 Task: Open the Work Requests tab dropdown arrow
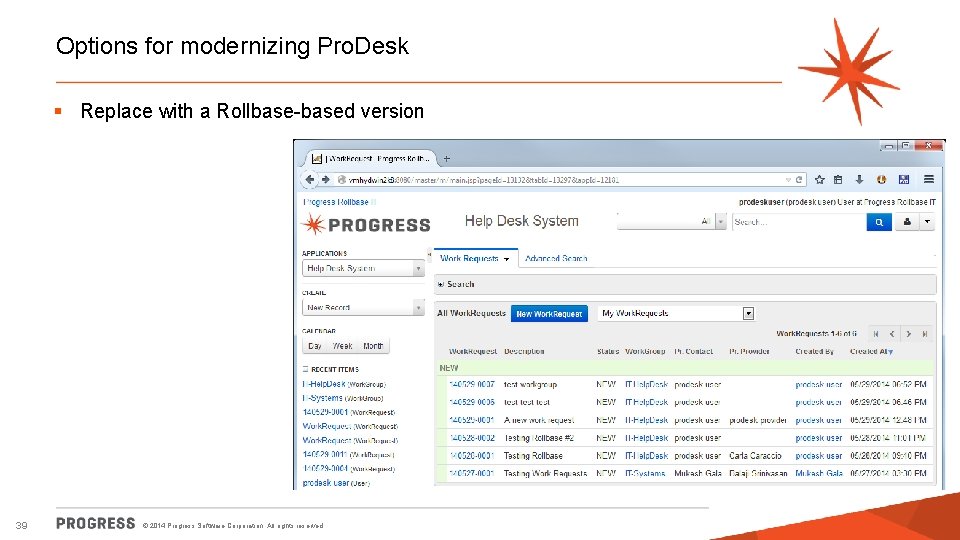tap(506, 260)
